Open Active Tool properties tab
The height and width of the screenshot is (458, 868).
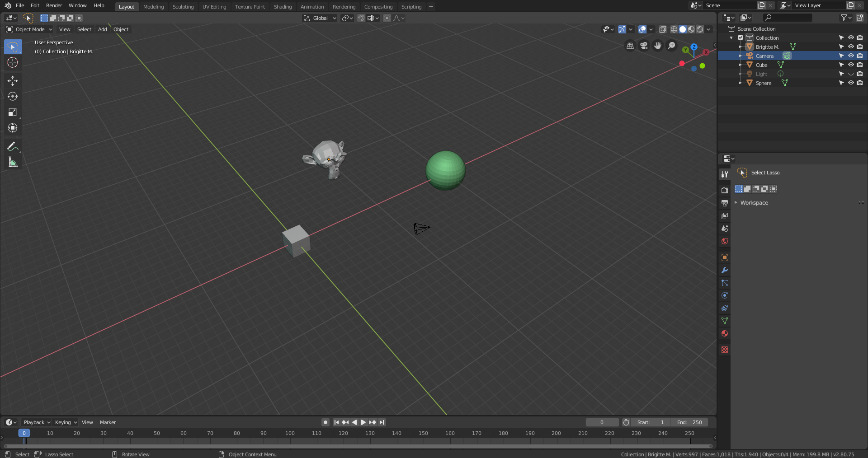(725, 174)
